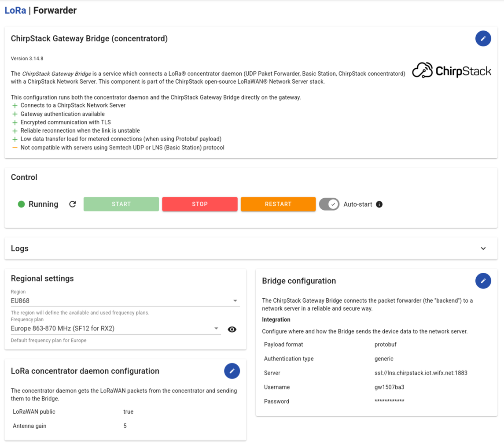
Task: Click the Forwarder heading text
Action: pos(55,11)
